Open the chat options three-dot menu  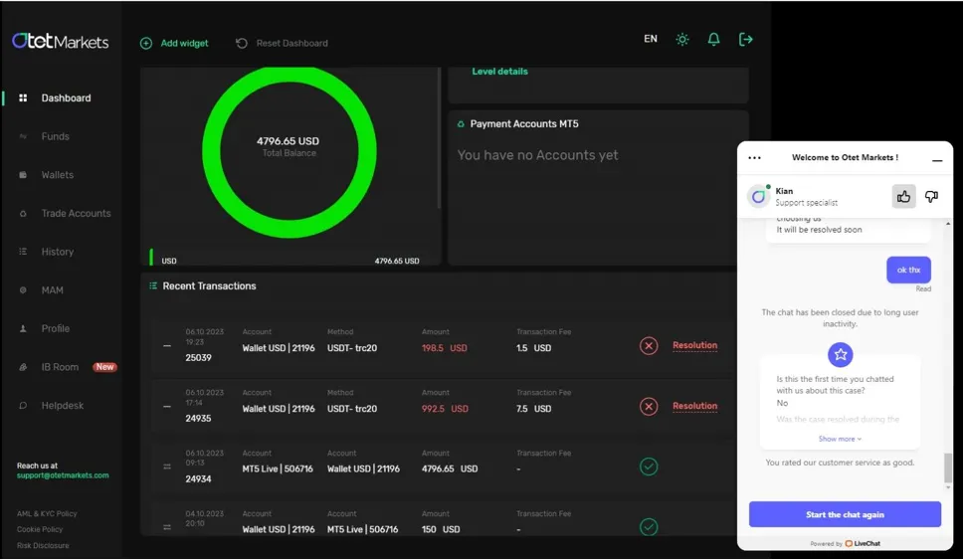[x=754, y=158]
